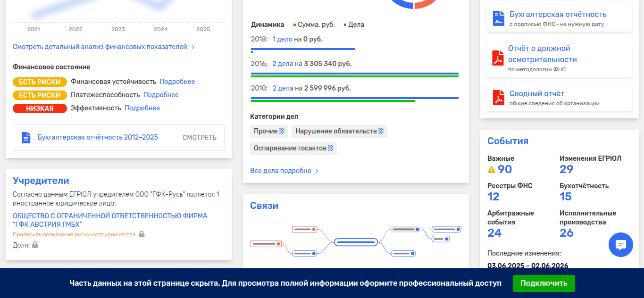Click Проверить возможные риски сотрудничества
Image resolution: width=644 pixels, height=298 pixels.
tap(74, 234)
